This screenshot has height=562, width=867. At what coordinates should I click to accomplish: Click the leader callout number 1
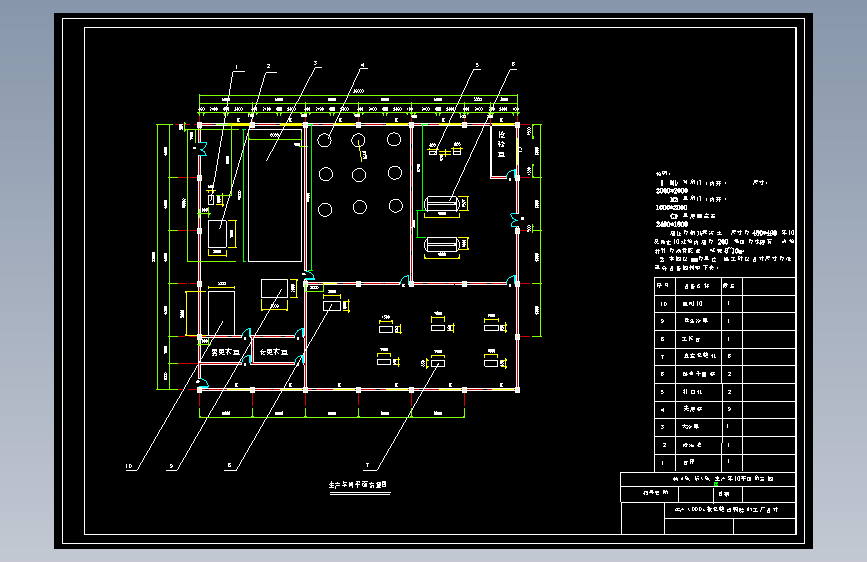tap(237, 67)
